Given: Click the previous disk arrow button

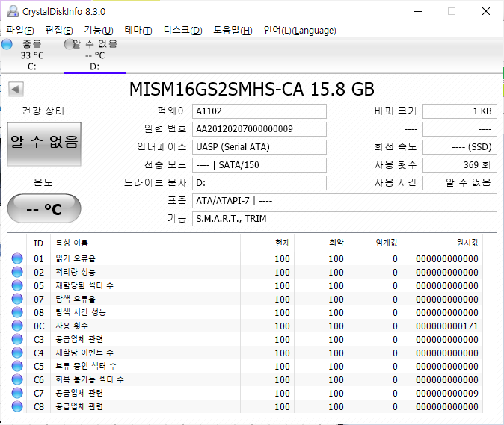Looking at the screenshot, I should click(15, 90).
